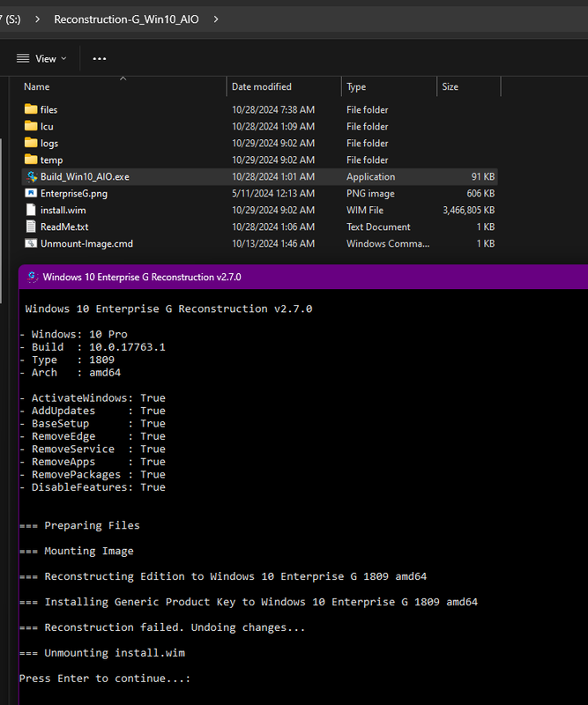Click the Build_Win10_AIO.exe application icon
Viewport: 588px width, 705px height.
coord(32,177)
